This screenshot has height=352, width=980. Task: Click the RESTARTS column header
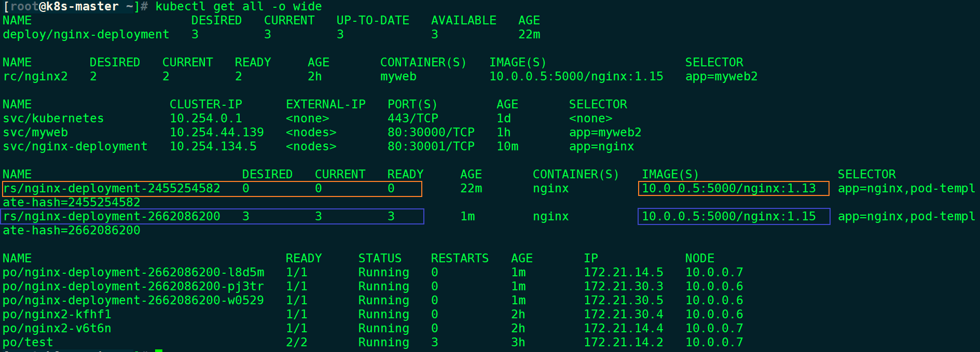click(x=460, y=259)
